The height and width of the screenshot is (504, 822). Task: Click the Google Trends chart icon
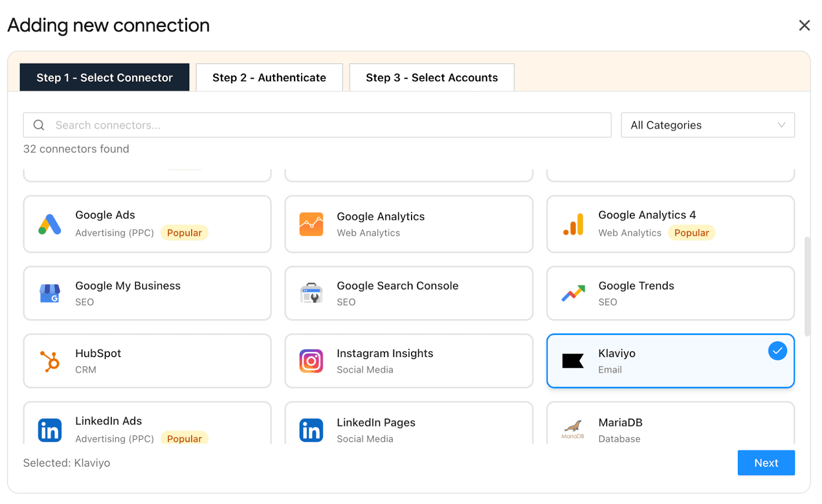point(572,293)
